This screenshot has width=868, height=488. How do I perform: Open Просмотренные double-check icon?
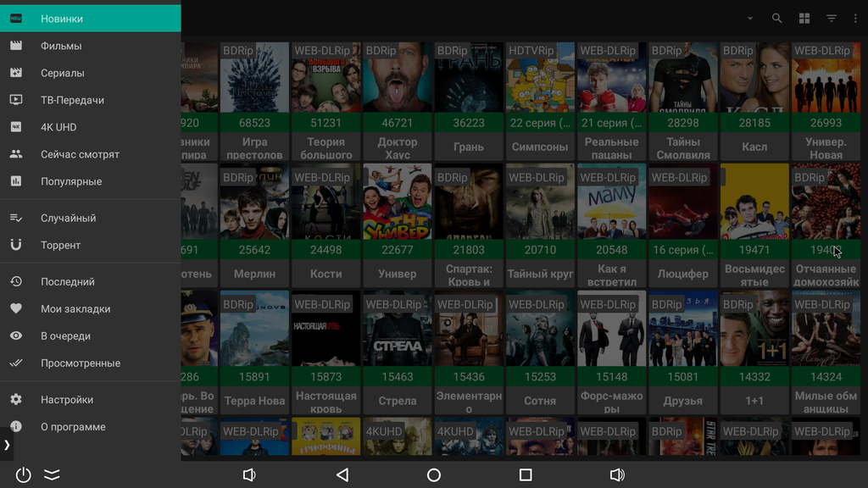point(16,363)
